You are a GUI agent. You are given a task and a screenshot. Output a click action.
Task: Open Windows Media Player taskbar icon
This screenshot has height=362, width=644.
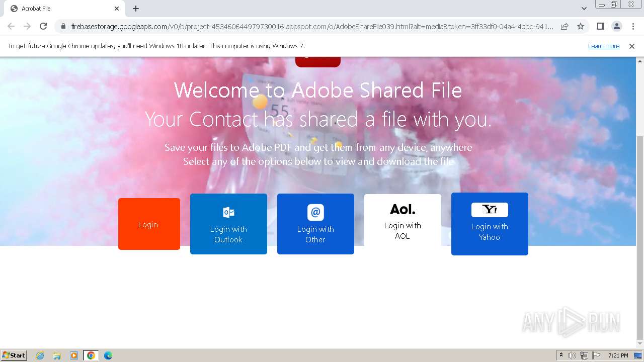(x=74, y=355)
